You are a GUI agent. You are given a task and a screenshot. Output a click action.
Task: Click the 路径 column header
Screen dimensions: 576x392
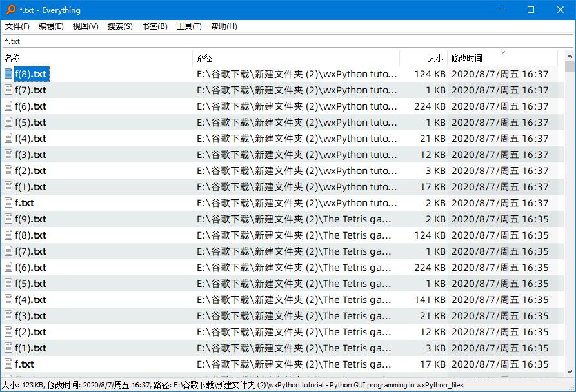point(202,58)
